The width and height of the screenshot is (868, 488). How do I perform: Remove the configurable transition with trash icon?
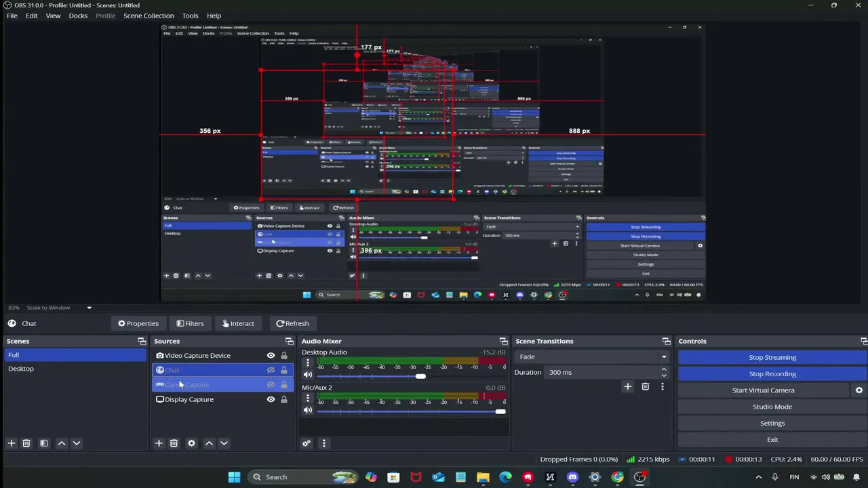(646, 386)
